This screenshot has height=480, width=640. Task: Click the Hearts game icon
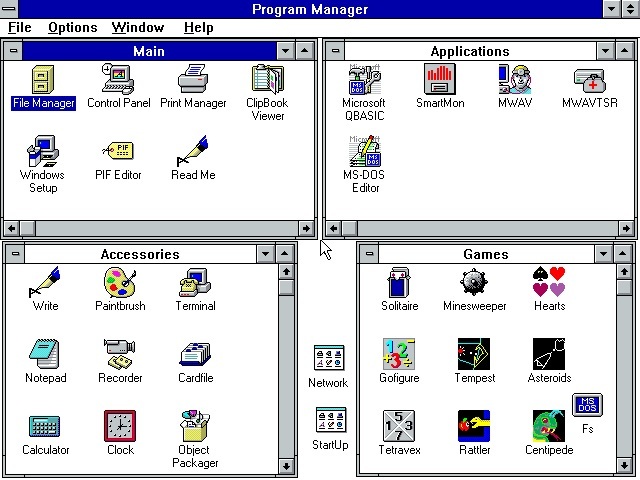pyautogui.click(x=549, y=282)
